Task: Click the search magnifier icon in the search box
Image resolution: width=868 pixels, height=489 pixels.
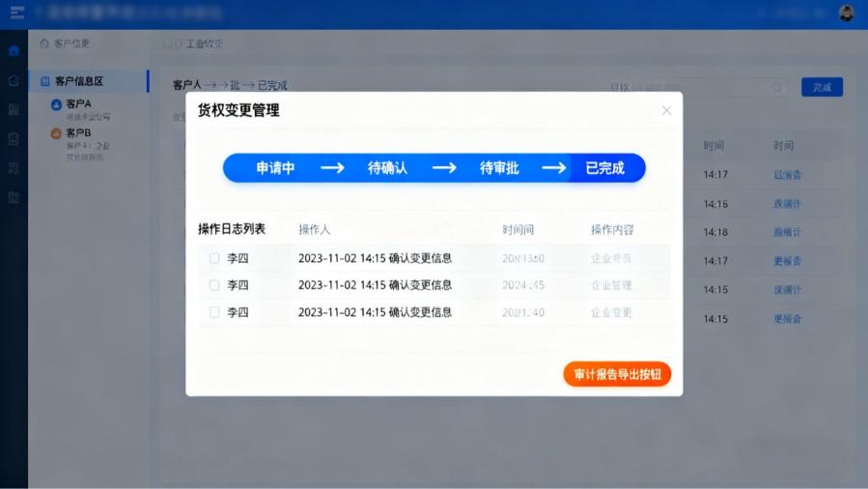Action: pos(777,87)
